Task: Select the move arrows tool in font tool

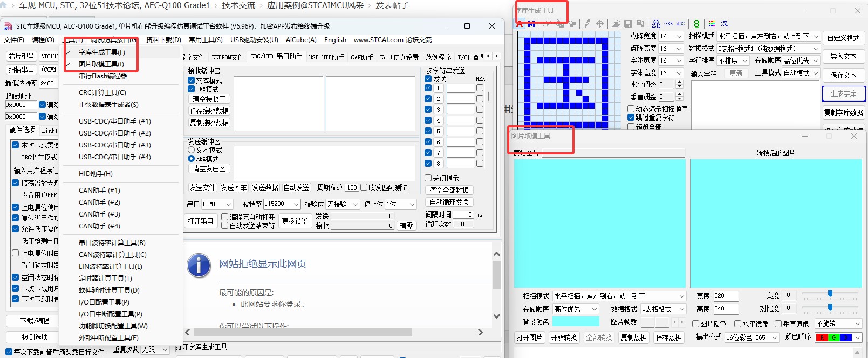Action: [x=600, y=24]
